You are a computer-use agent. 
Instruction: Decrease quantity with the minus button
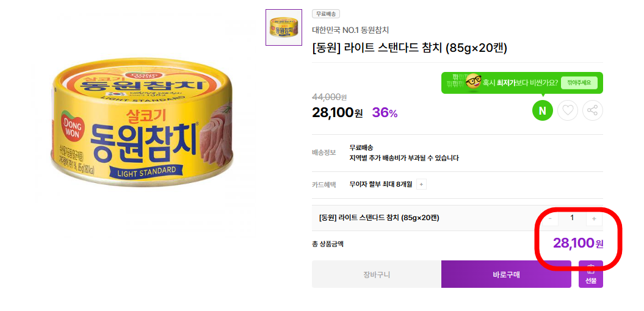(x=550, y=218)
